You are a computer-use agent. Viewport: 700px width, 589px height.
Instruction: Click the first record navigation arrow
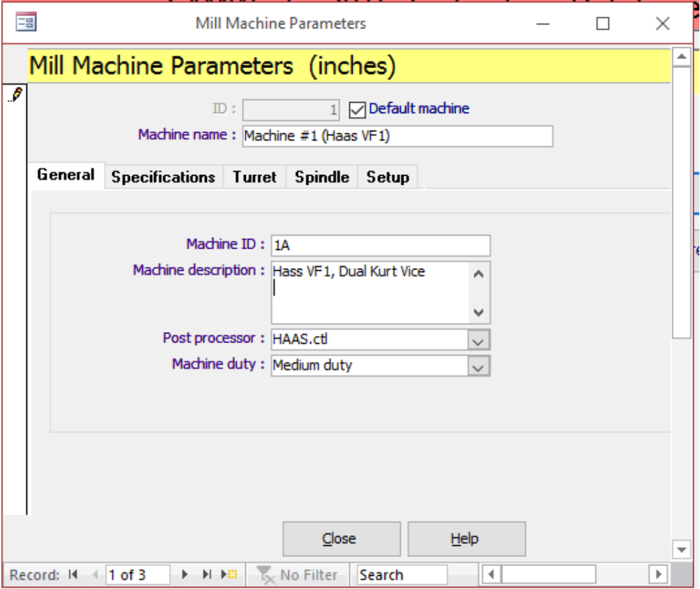(x=72, y=574)
